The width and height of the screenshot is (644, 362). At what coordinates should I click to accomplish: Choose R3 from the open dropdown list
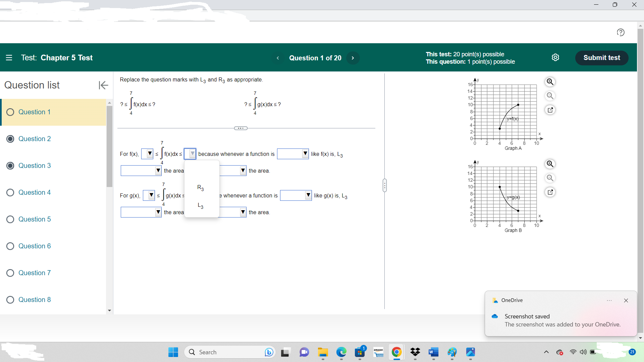pyautogui.click(x=201, y=188)
